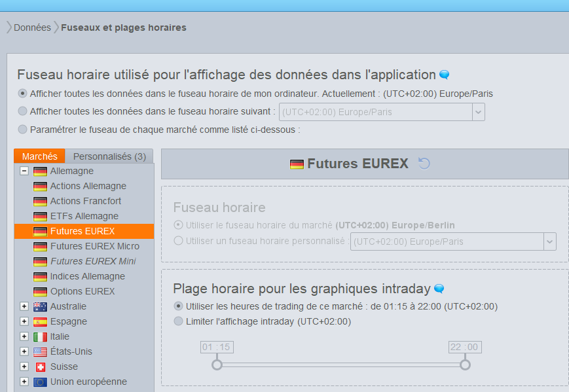Click the 22:00 end time field
569x392 pixels.
pos(465,347)
